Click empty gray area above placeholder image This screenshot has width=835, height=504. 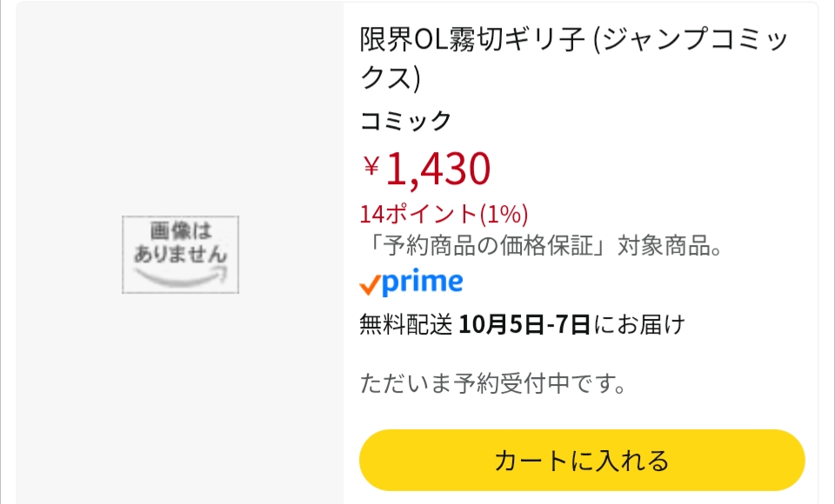click(180, 104)
